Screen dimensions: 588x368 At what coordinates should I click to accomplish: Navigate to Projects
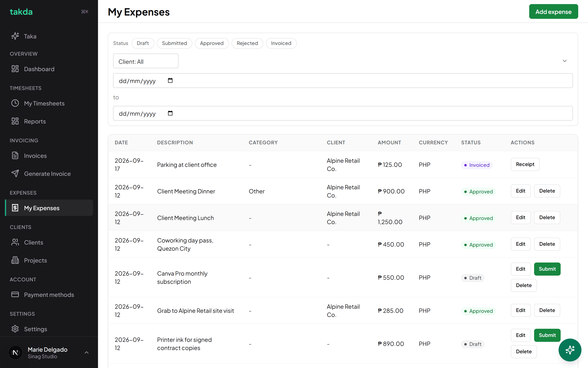(x=49, y=260)
